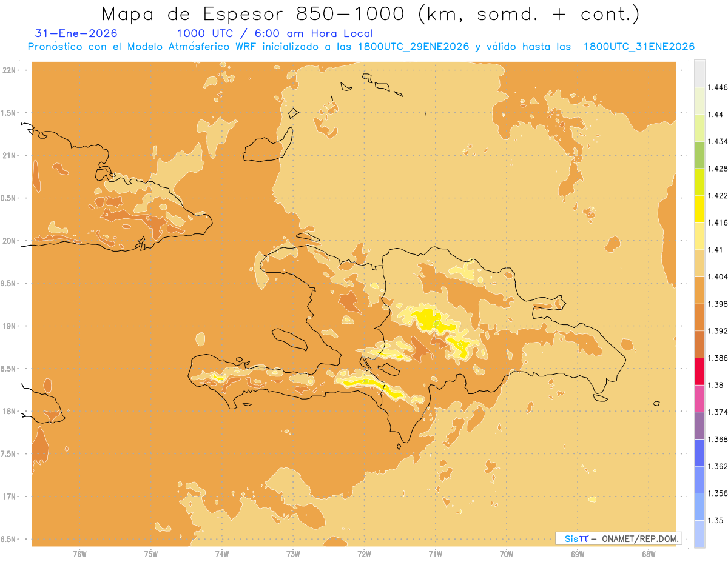
Task: Click the 'ONAMET/REP.DOM.' logo box
Action: [x=619, y=538]
